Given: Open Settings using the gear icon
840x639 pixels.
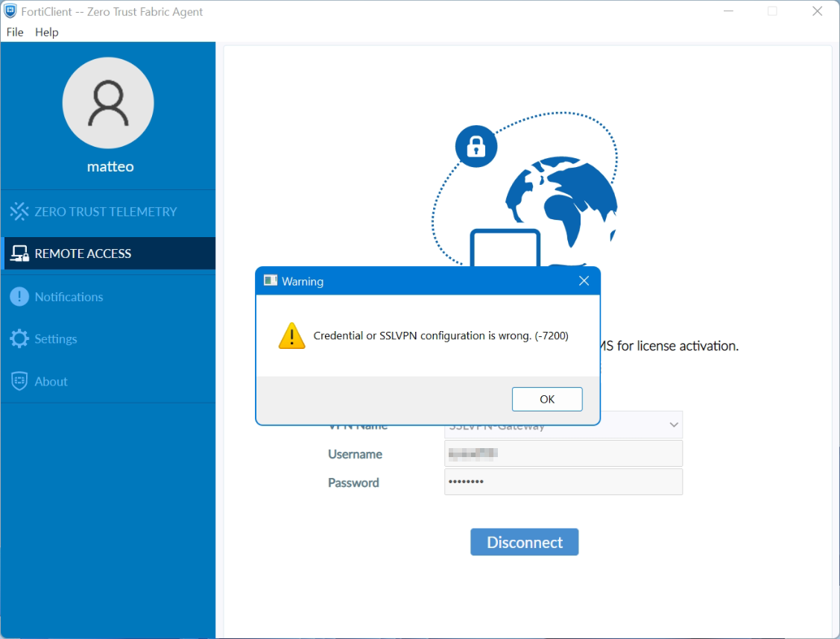Looking at the screenshot, I should (x=19, y=339).
